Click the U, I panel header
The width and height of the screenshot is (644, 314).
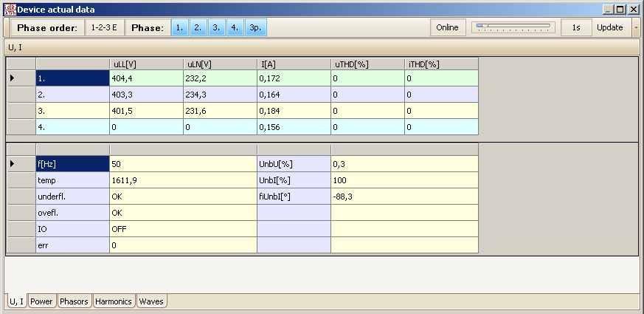click(x=322, y=47)
